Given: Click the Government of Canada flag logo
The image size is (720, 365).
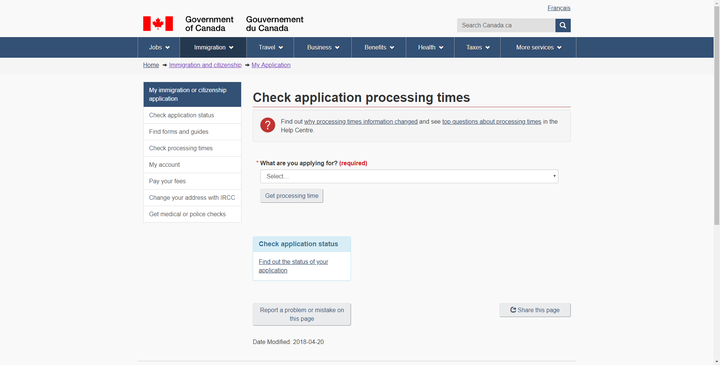Looking at the screenshot, I should 158,23.
